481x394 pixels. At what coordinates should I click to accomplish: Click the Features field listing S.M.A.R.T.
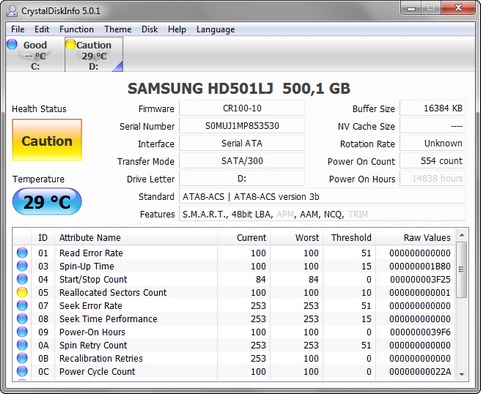pyautogui.click(x=322, y=214)
